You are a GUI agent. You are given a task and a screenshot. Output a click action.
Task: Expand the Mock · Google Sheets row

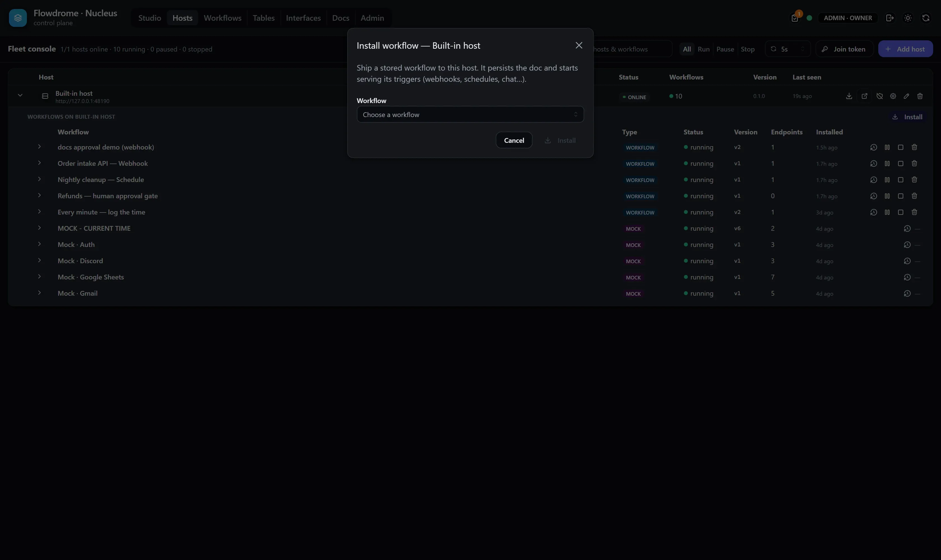[39, 276]
